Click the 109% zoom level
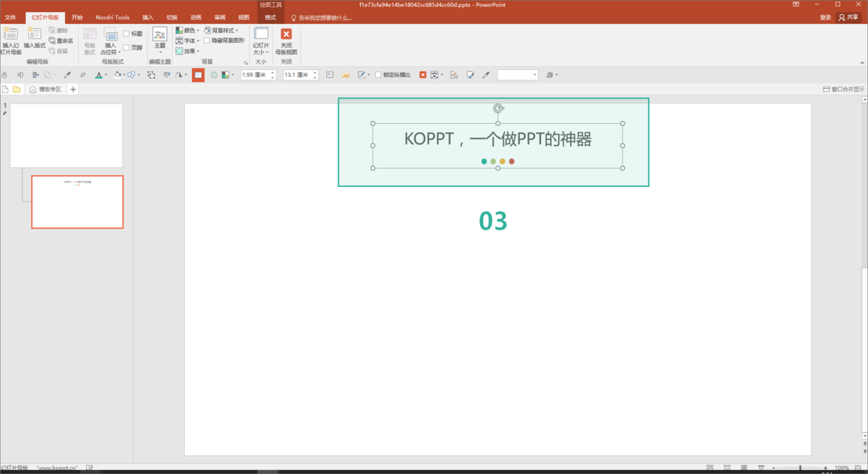 (841, 468)
